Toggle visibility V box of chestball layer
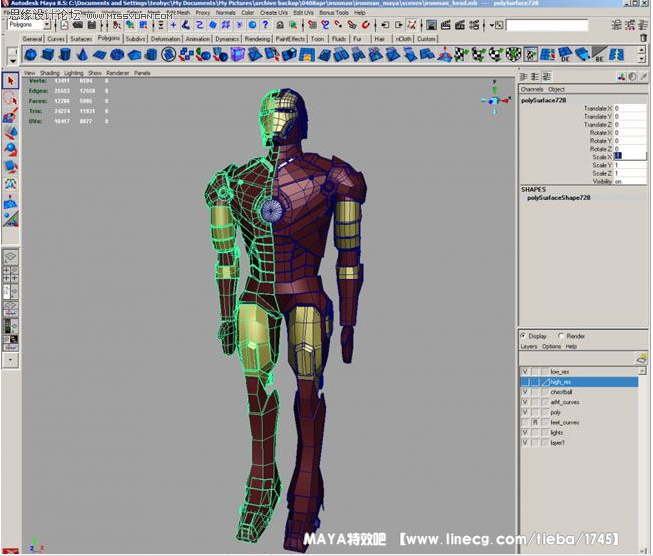Screen dimensions: 653x556 click(525, 392)
